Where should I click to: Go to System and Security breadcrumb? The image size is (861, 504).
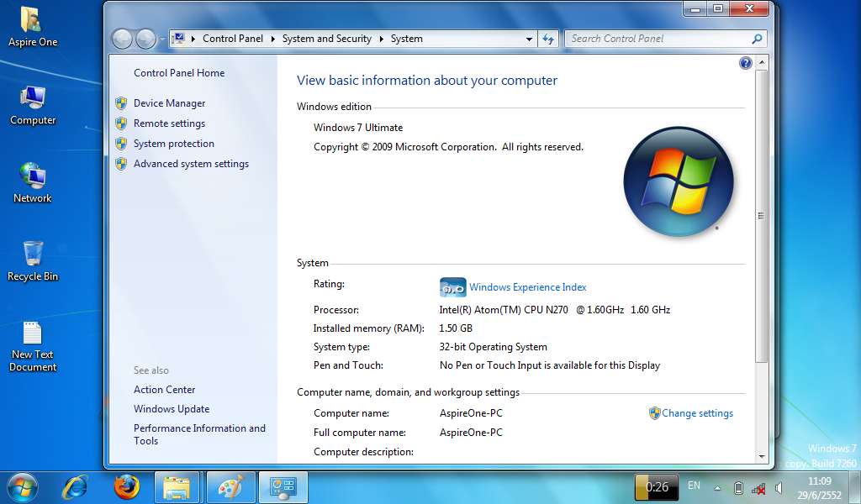(327, 39)
